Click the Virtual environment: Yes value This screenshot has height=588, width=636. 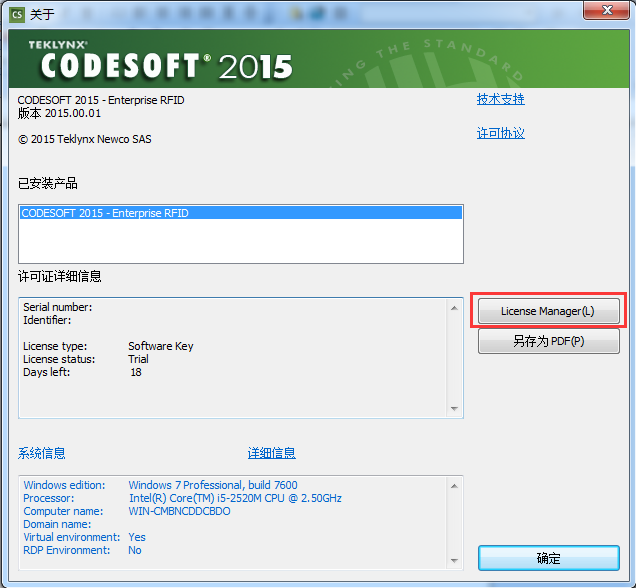137,537
